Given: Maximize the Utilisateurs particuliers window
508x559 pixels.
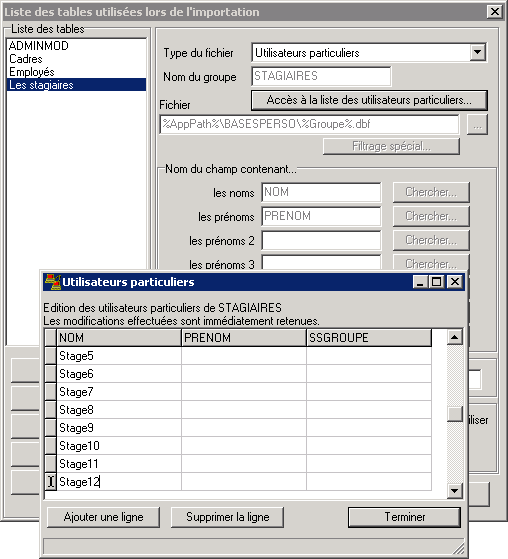Looking at the screenshot, I should (436, 282).
